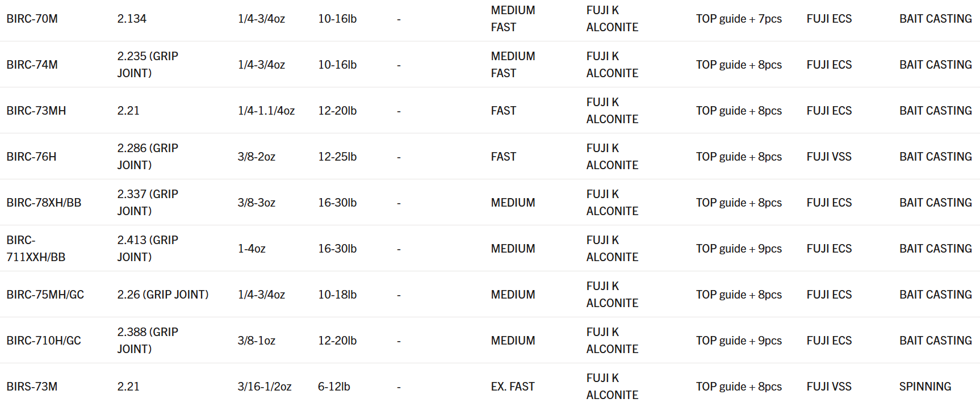Click the 2.134 length value
Image resolution: width=980 pixels, height=407 pixels.
tap(132, 19)
